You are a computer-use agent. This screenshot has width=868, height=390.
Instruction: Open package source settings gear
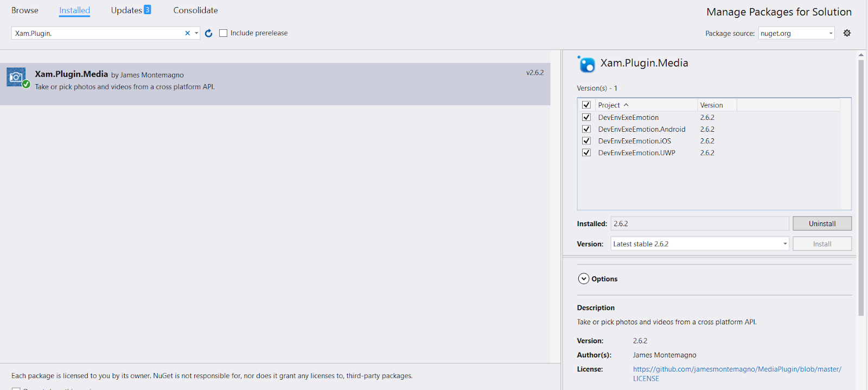[x=847, y=33]
